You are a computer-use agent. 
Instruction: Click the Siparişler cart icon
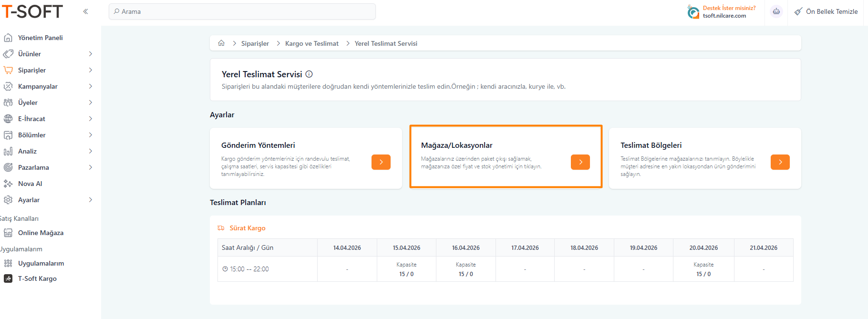click(x=8, y=70)
